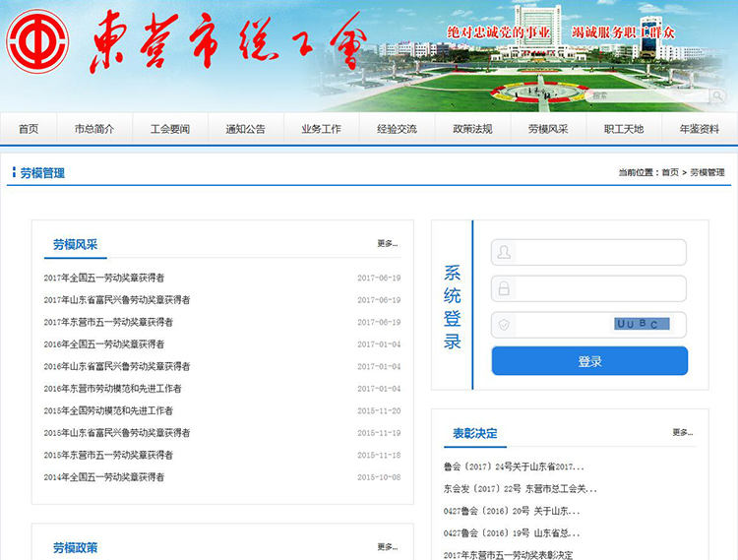Click the date 2015-10-08
Image resolution: width=738 pixels, height=560 pixels.
coord(379,477)
